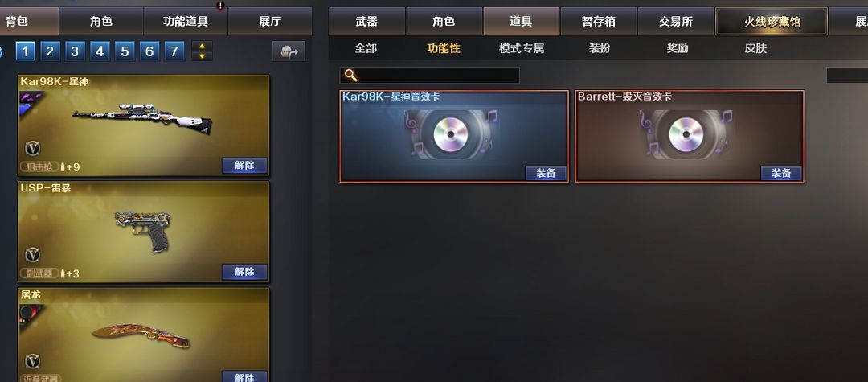Open the 火线珍藏馆 tab
The image size is (868, 382).
[772, 22]
